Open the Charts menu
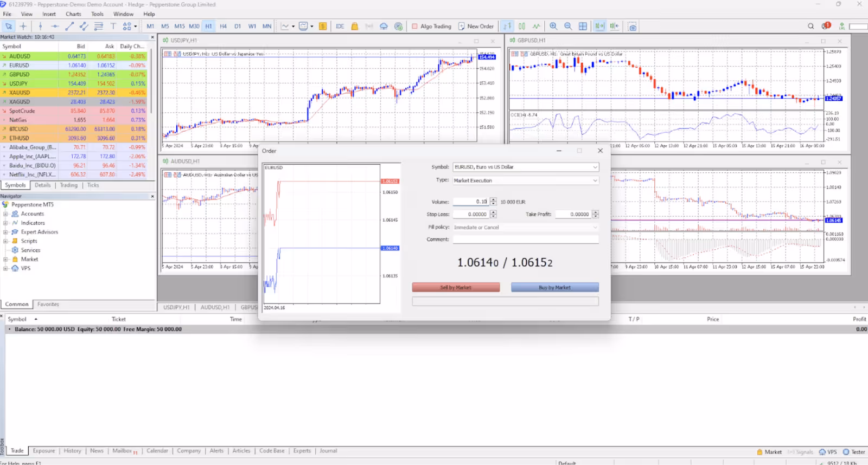The image size is (868, 465). click(x=73, y=14)
